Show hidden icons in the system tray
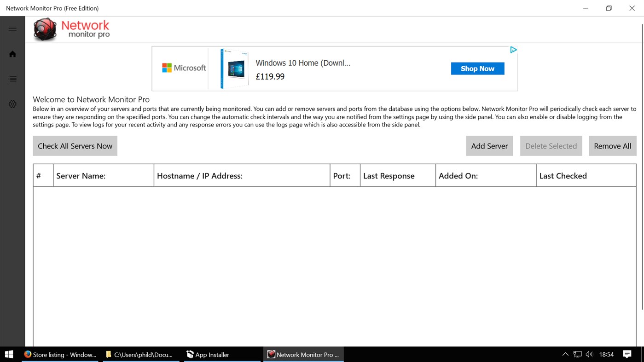The image size is (644, 362). [x=565, y=354]
